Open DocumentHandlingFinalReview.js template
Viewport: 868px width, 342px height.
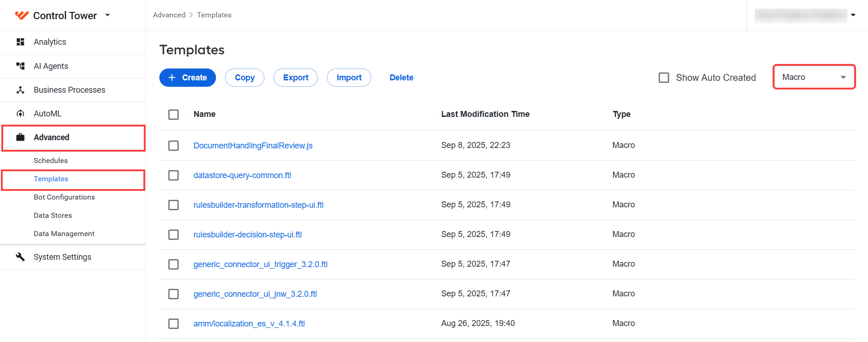(253, 146)
